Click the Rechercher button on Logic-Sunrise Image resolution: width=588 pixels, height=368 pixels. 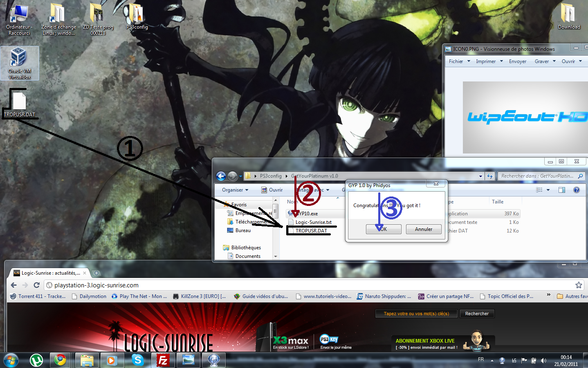[x=477, y=314]
